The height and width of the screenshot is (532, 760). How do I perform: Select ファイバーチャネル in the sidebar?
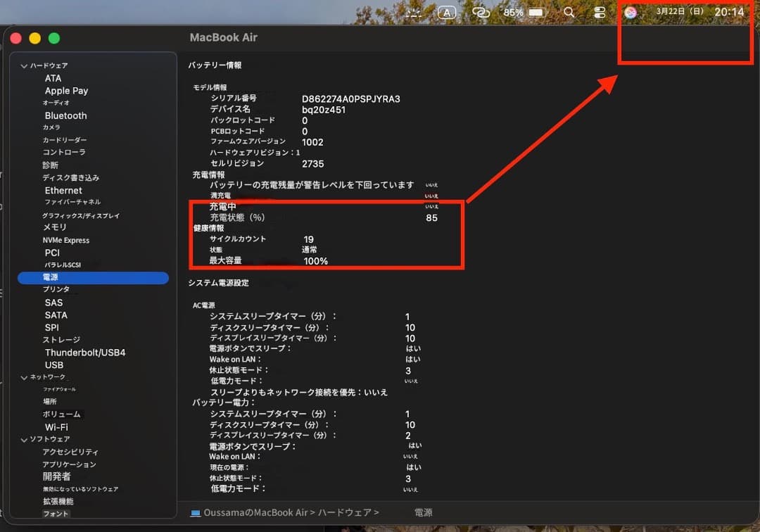click(x=72, y=202)
